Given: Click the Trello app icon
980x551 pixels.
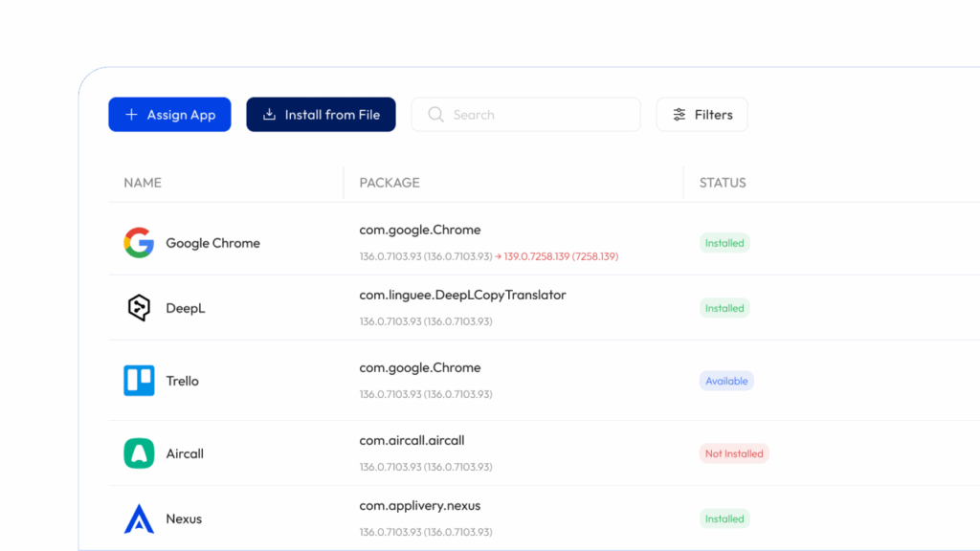Looking at the screenshot, I should click(x=139, y=381).
